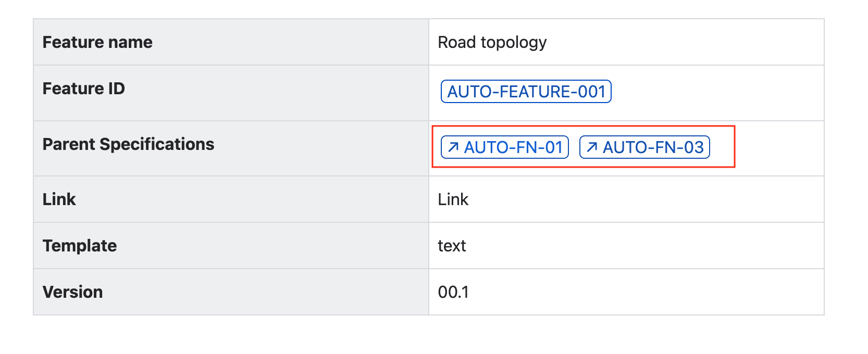Open the AUTO-FEATURE-001 feature ID link

coord(526,92)
